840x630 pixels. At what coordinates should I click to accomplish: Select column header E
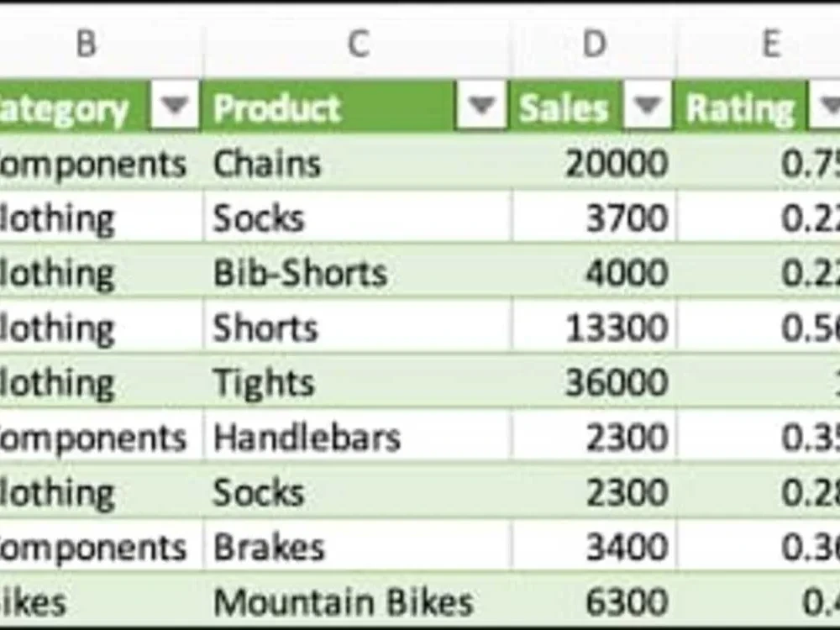(x=770, y=44)
